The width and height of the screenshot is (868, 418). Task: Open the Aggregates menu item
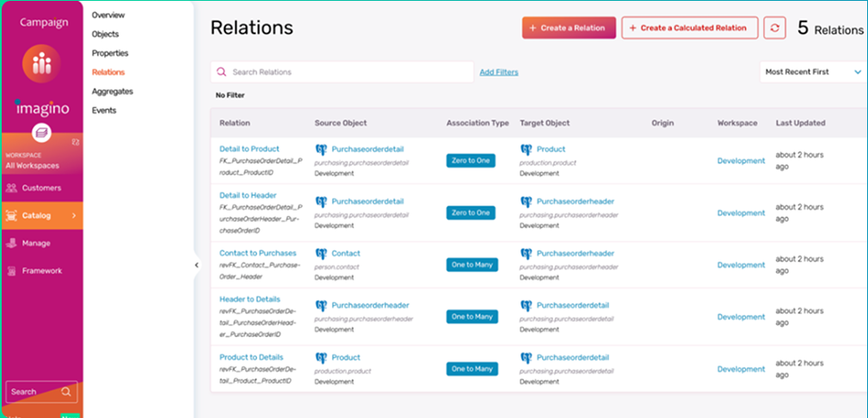click(x=112, y=91)
